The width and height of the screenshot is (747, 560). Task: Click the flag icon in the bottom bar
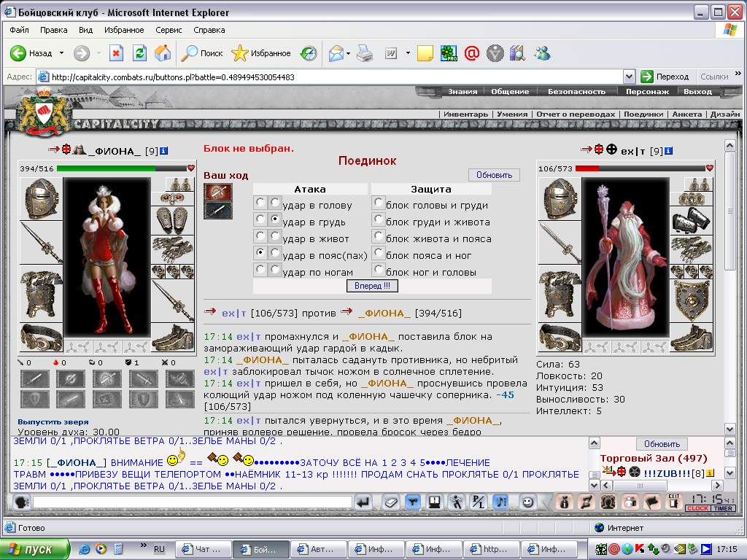coord(652,502)
